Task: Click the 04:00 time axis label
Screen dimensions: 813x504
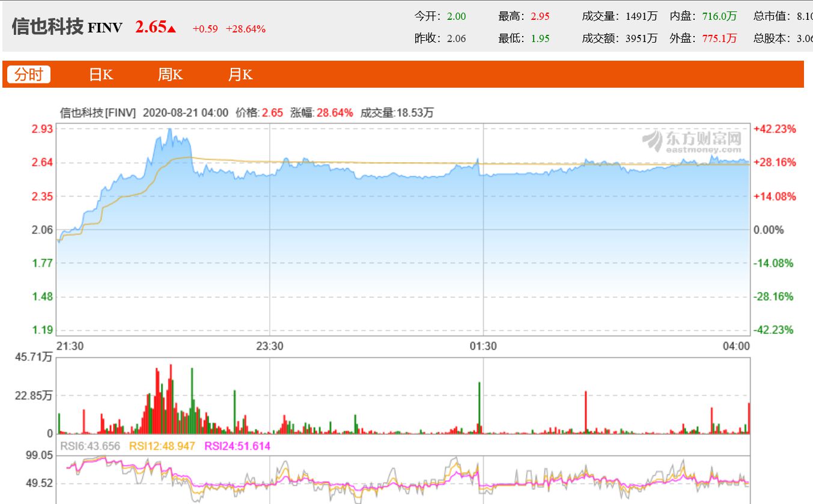Action: point(737,346)
